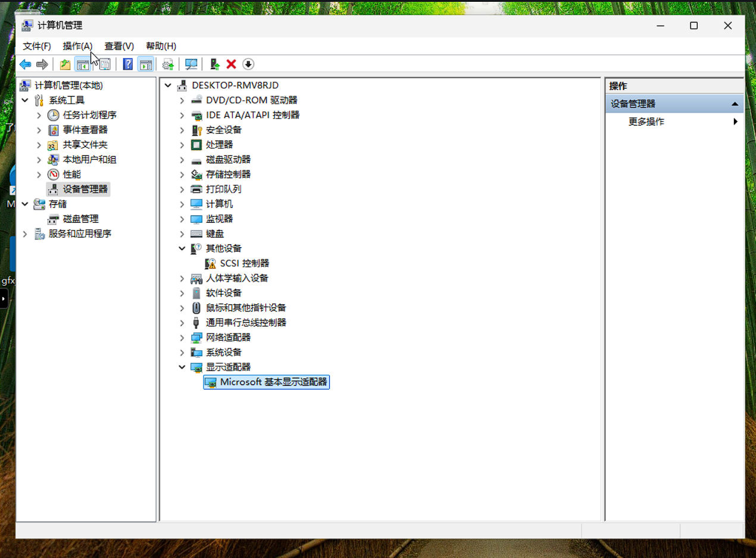The width and height of the screenshot is (756, 558).
Task: Click the clock icon beside 任务计划程序
Action: 54,115
